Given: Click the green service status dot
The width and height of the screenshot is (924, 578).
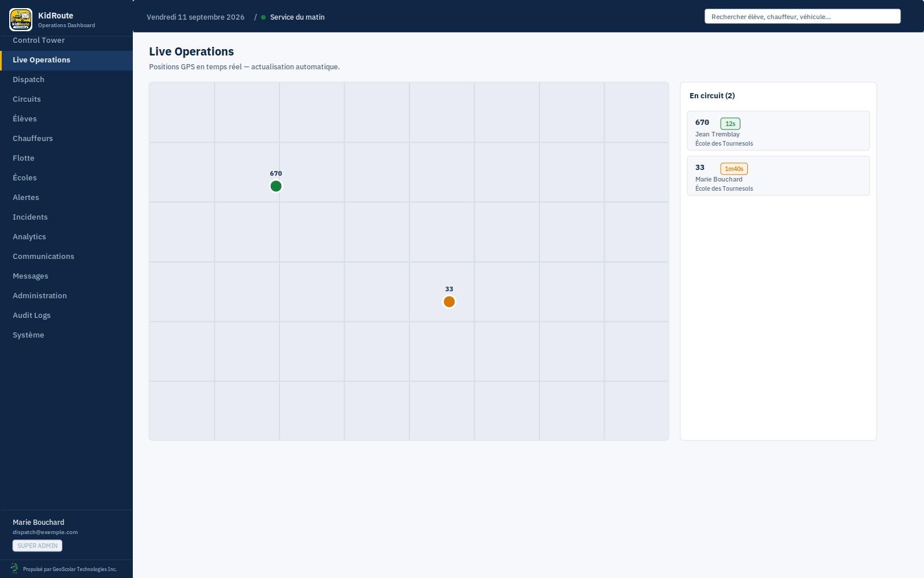Looking at the screenshot, I should click(x=263, y=17).
